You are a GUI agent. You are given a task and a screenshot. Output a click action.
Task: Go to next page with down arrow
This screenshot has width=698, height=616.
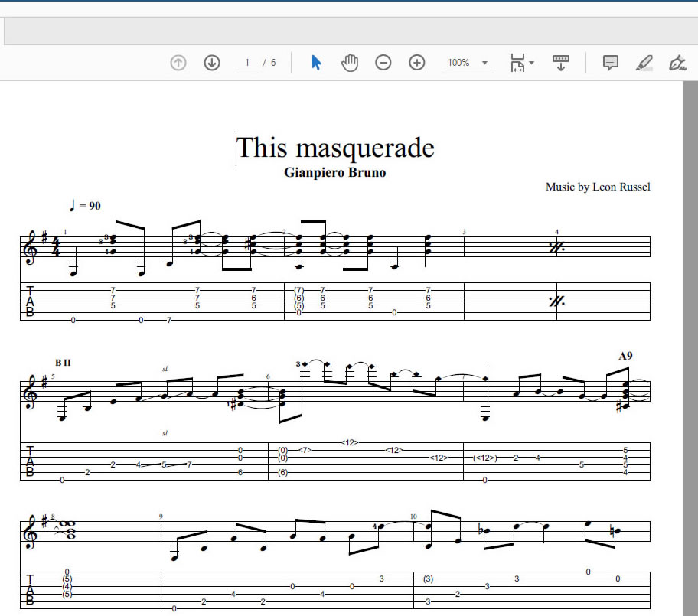(212, 63)
